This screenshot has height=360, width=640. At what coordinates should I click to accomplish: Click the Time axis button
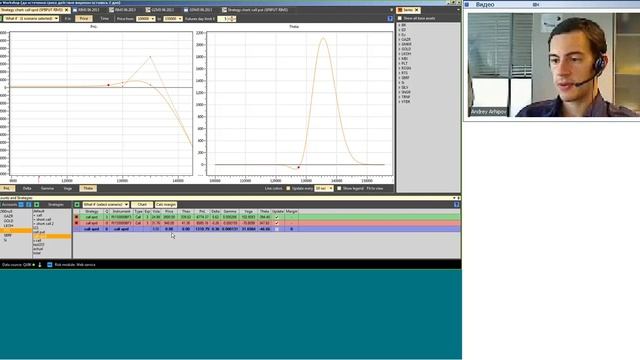click(x=104, y=19)
